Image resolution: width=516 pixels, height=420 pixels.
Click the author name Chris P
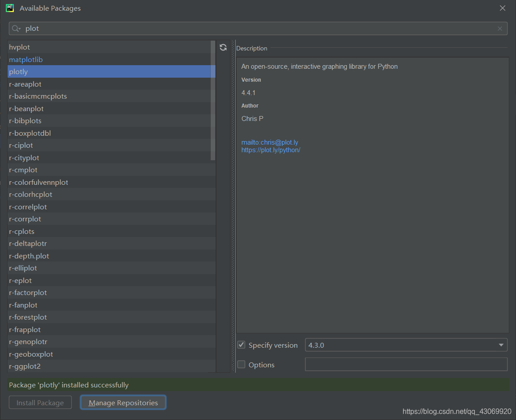point(252,118)
